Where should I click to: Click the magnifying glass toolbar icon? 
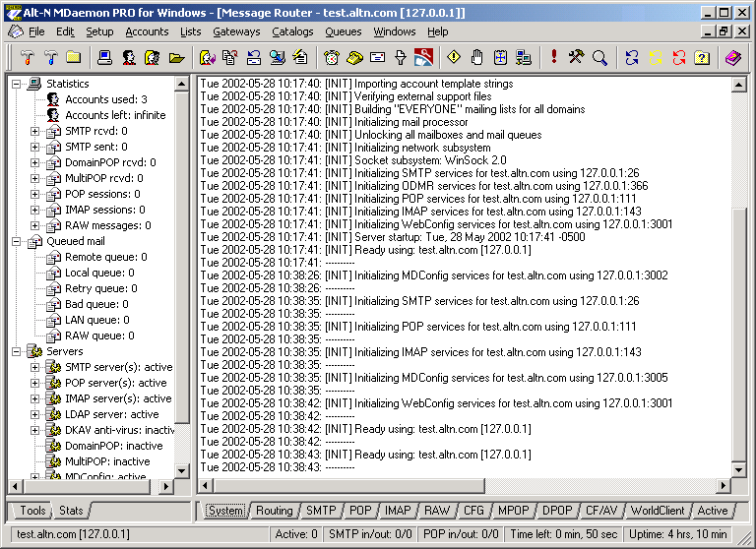tap(599, 57)
